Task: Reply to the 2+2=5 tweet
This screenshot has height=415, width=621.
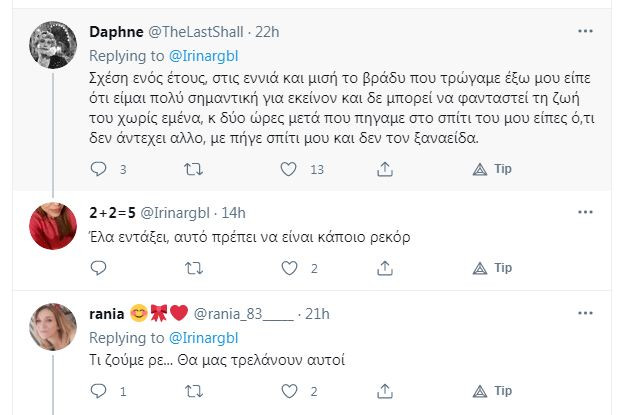Action: (x=98, y=268)
